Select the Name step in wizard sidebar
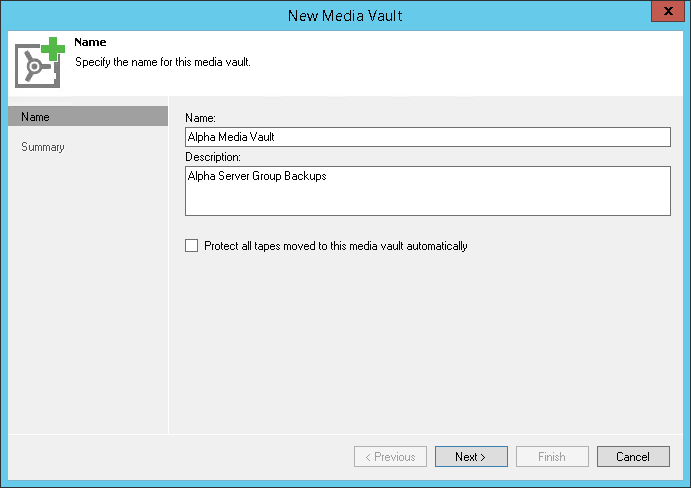Screen dimensions: 691x488 point(88,117)
